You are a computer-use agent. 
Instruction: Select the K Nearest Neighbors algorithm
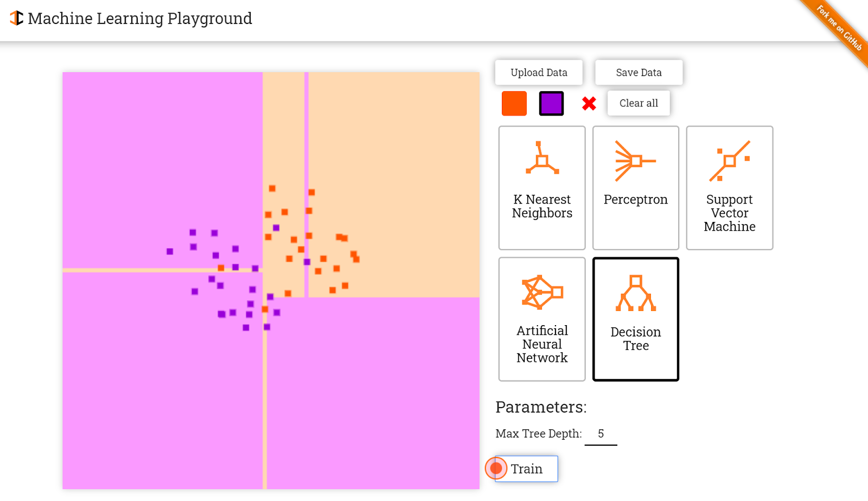541,187
